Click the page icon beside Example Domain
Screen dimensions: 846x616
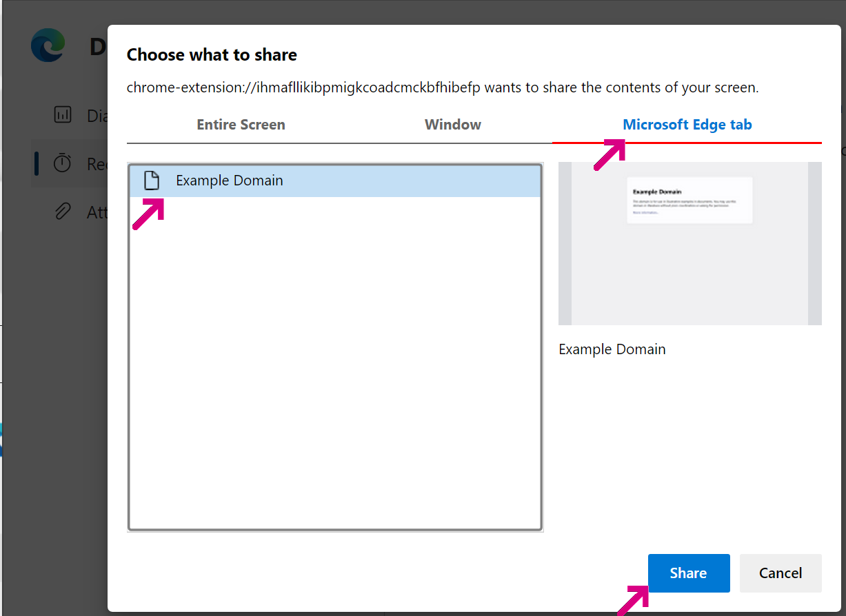151,181
